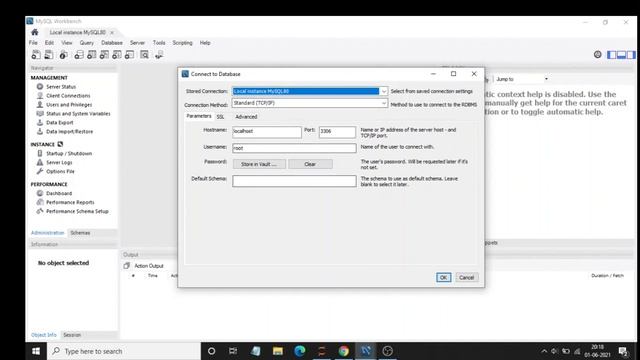
Task: Confirm connection with OK button
Action: point(443,278)
